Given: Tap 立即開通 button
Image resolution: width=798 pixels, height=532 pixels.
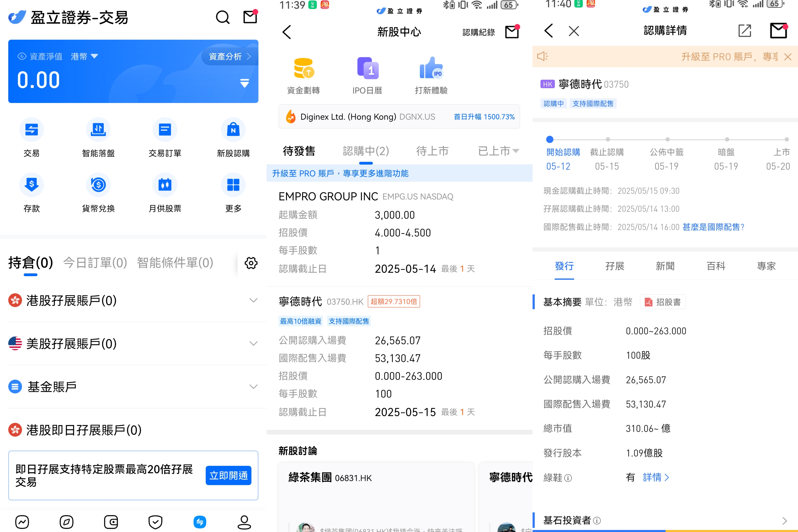Looking at the screenshot, I should click(x=229, y=475).
